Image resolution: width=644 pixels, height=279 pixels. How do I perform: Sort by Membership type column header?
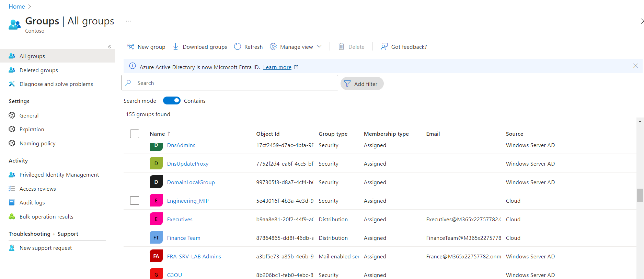pos(386,134)
